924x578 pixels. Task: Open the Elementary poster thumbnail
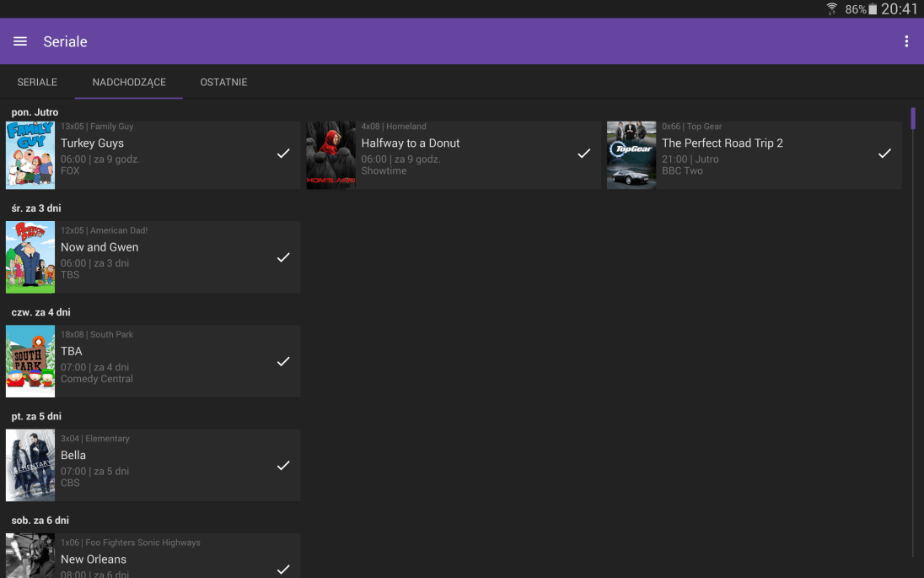pyautogui.click(x=30, y=465)
